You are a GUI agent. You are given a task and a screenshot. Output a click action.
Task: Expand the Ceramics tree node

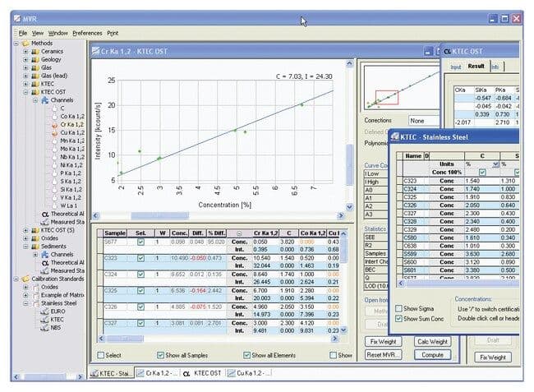pos(26,52)
